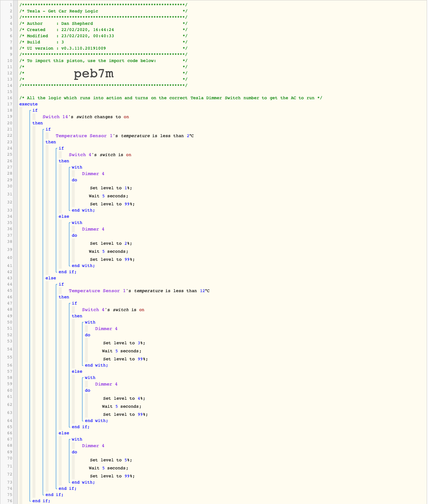
Task: Select device 'Dimmer 4' on line 51
Action: 106,329
